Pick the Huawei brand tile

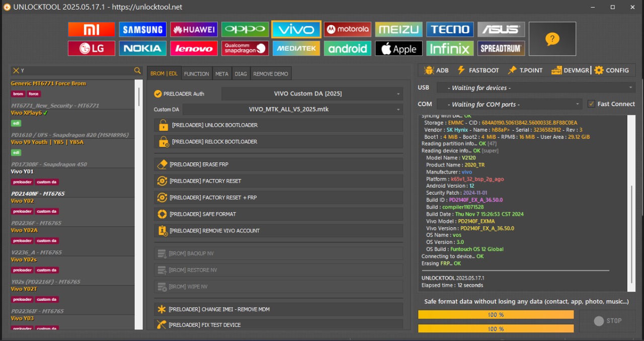click(x=194, y=29)
